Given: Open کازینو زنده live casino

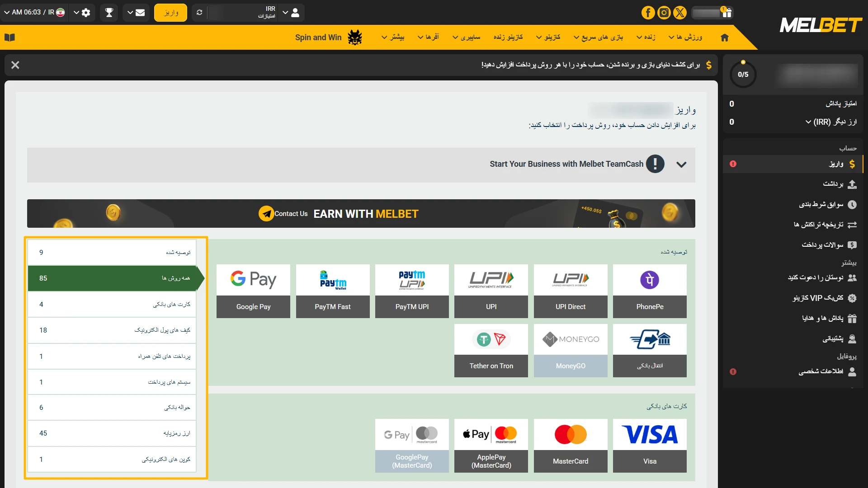Looking at the screenshot, I should (508, 37).
